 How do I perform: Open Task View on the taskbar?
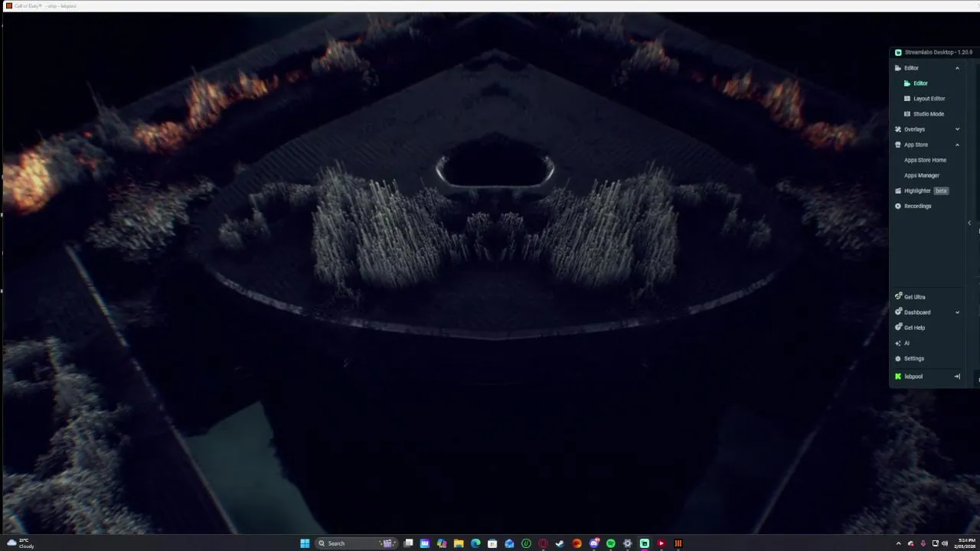408,543
